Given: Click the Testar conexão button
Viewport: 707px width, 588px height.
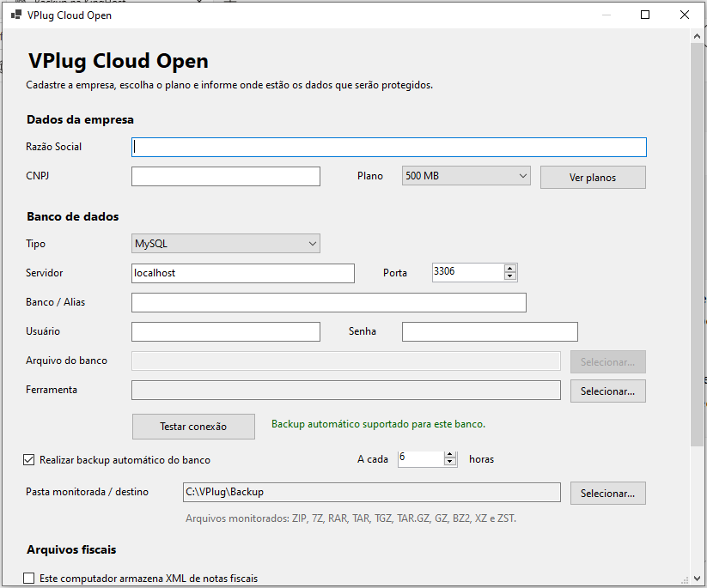Looking at the screenshot, I should 193,427.
